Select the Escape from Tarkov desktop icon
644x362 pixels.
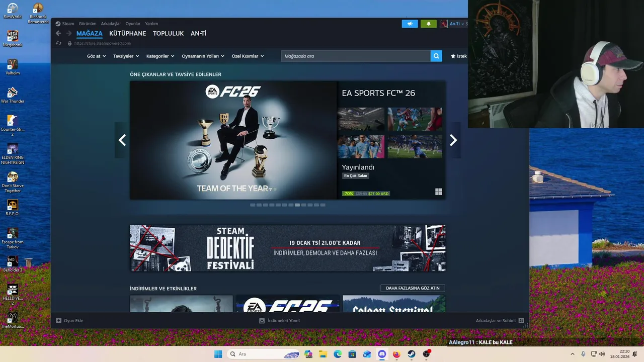pos(13,238)
